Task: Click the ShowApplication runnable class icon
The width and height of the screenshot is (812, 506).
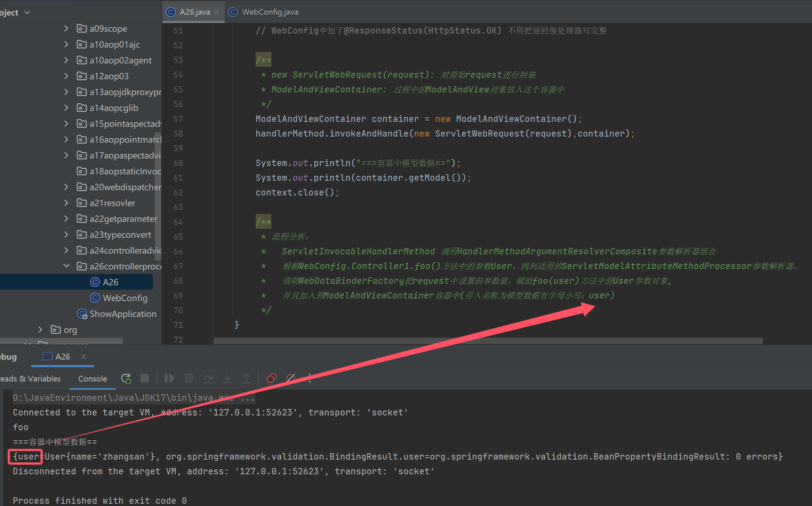Action: point(82,314)
